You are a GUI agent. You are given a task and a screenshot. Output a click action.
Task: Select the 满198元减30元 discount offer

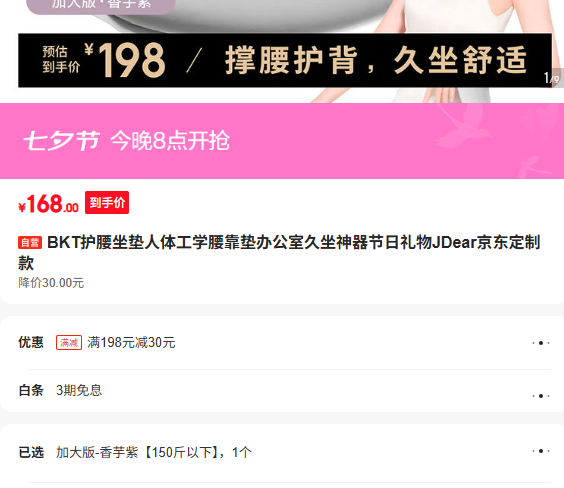[131, 342]
